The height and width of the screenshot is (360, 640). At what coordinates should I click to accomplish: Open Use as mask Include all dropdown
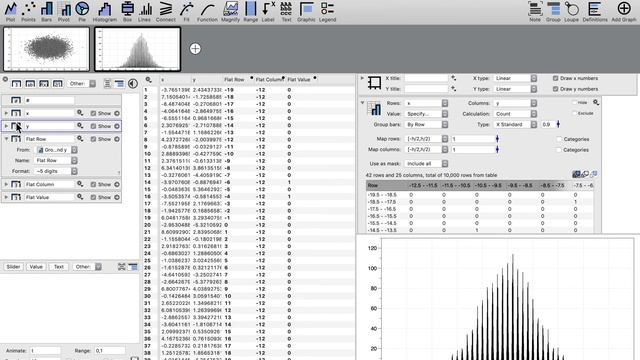pyautogui.click(x=426, y=164)
